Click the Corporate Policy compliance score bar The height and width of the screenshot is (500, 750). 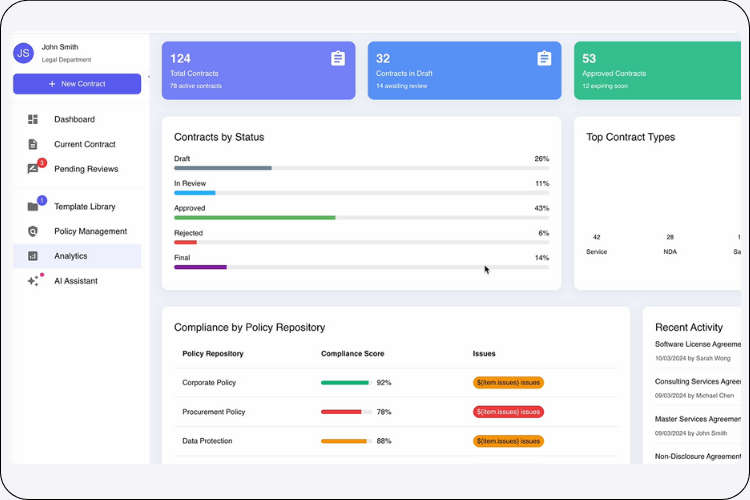click(x=346, y=383)
